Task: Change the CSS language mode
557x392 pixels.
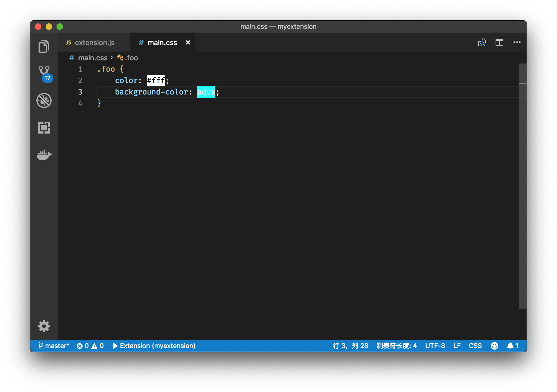Action: point(475,346)
